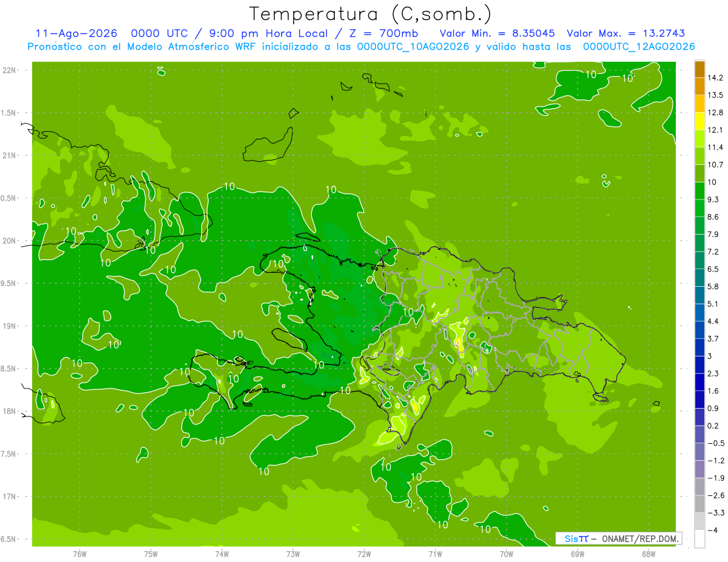Click the 14.2 colorbar scale value
Screen dimensions: 728x562
coord(715,78)
